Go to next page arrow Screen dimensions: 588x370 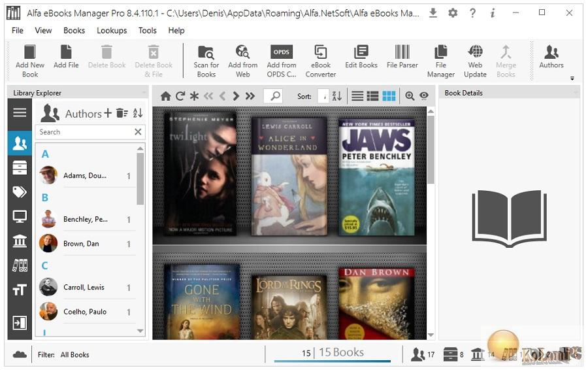(236, 96)
